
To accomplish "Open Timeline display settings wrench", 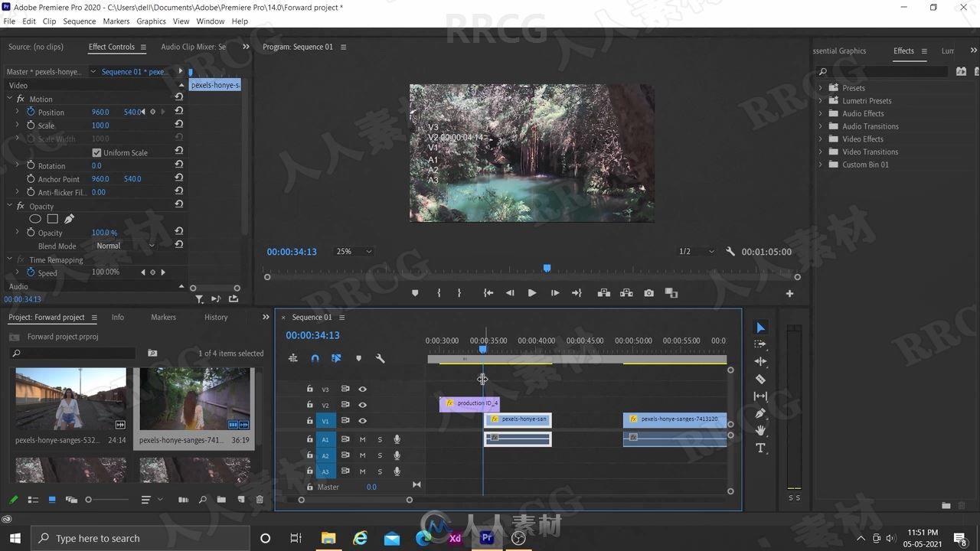I will click(380, 358).
